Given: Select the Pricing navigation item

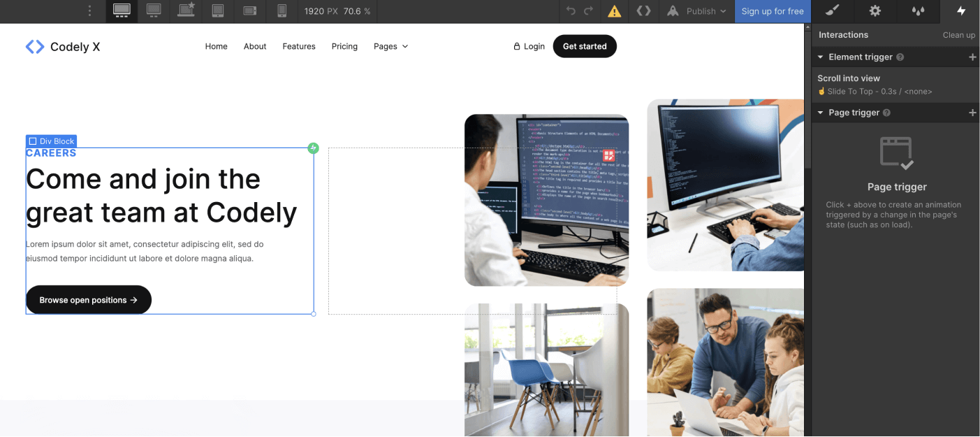Looking at the screenshot, I should click(x=344, y=46).
